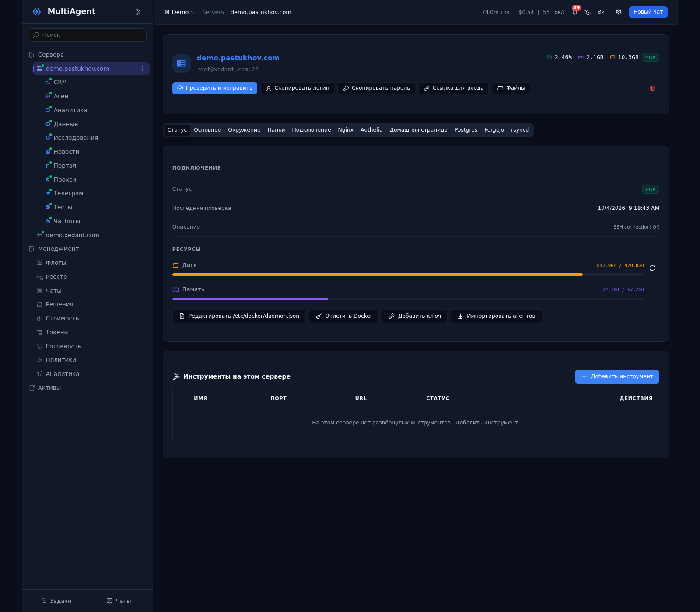
Task: Open Аналитика under demo.pastukhov.com
Action: (x=70, y=110)
